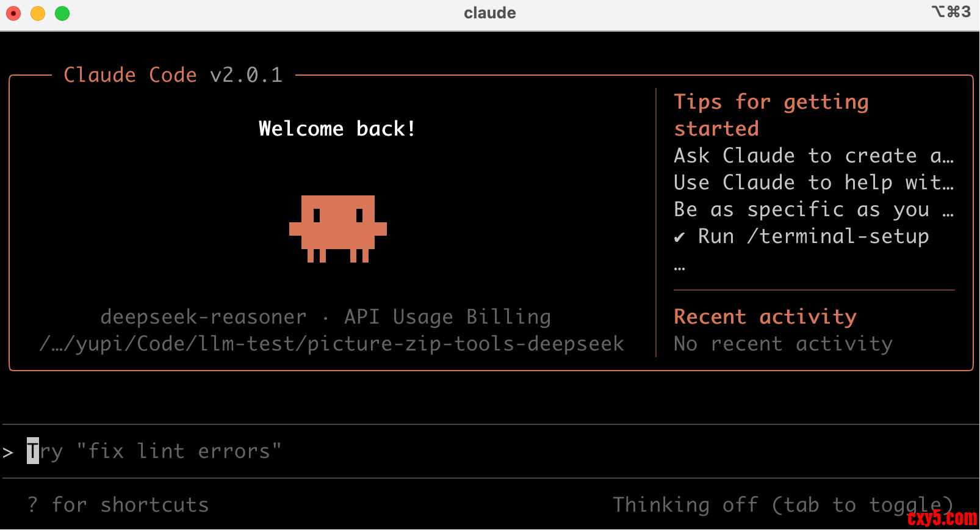
Task: Close the claude terminal window
Action: click(x=13, y=13)
